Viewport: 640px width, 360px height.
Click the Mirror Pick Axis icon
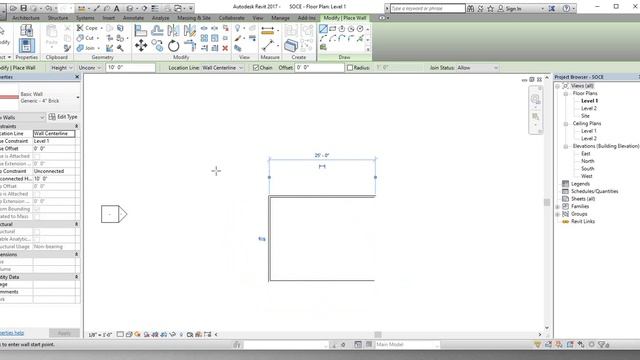(x=173, y=30)
